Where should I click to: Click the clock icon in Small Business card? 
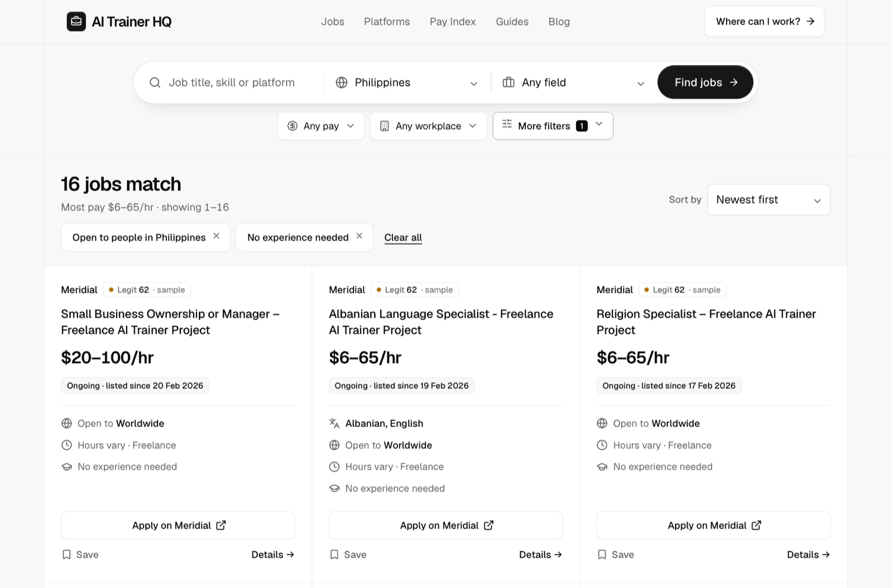click(x=66, y=445)
